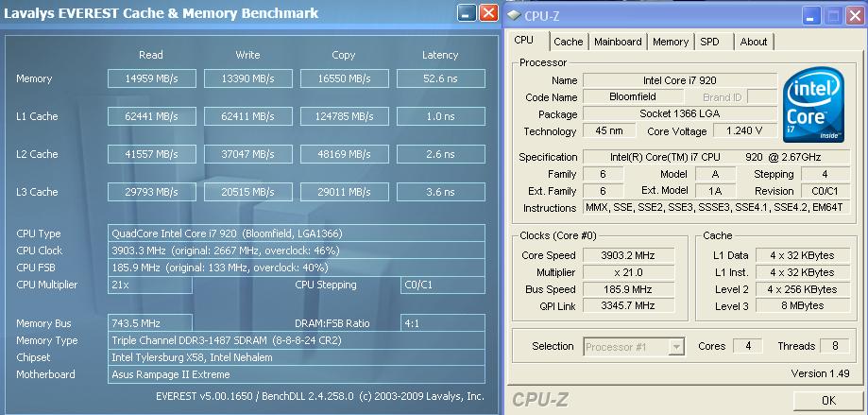868x415 pixels.
Task: Click the Memory Latency value 52.6 ns
Action: coord(441,78)
